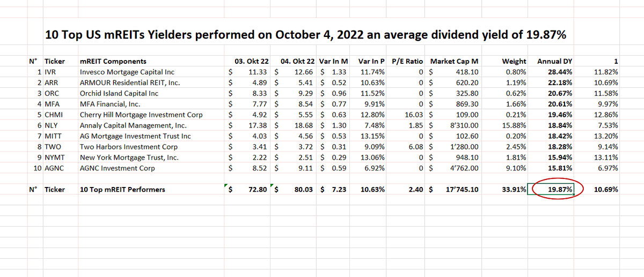Click the ORC ticker cell

[52, 93]
